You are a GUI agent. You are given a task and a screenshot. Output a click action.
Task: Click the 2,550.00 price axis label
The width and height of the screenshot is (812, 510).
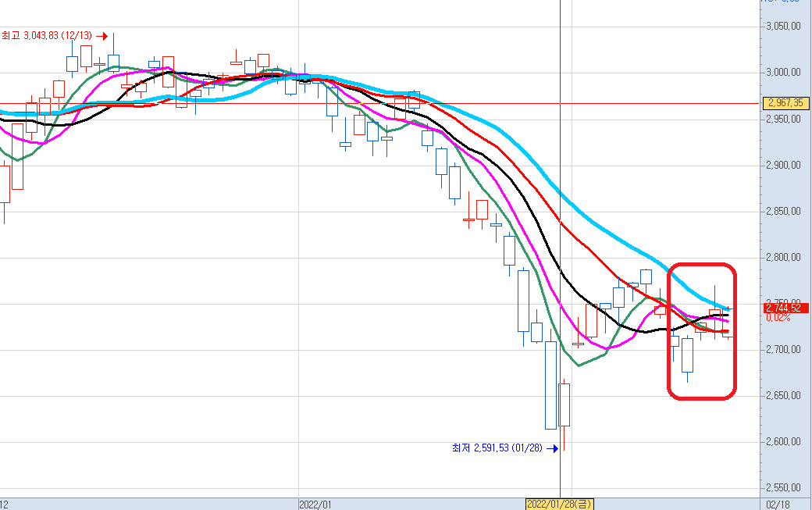tap(784, 487)
